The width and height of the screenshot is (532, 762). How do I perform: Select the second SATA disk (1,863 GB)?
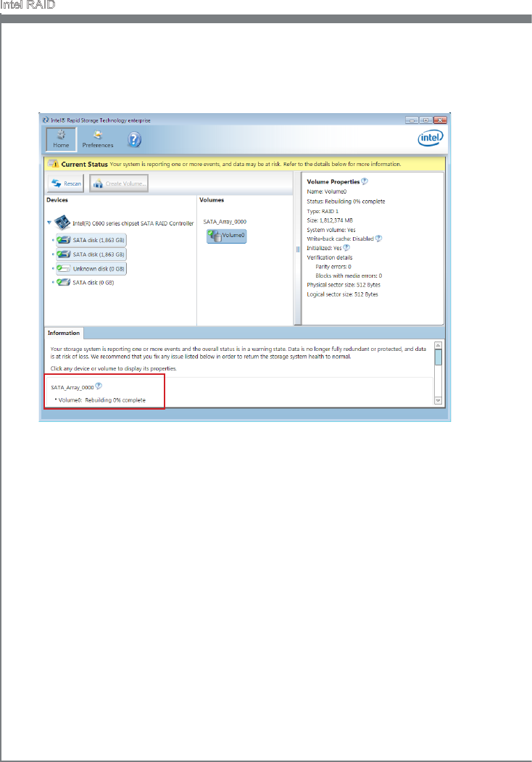(x=91, y=254)
